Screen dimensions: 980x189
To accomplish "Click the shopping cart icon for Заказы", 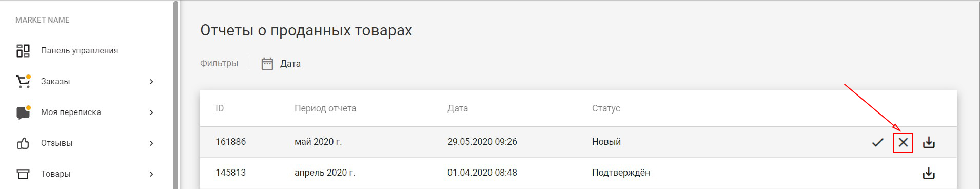I will pos(23,82).
